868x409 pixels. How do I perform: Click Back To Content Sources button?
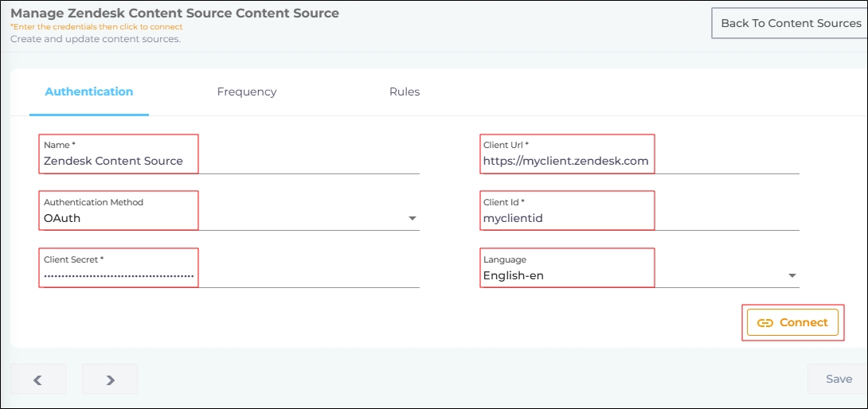point(790,23)
